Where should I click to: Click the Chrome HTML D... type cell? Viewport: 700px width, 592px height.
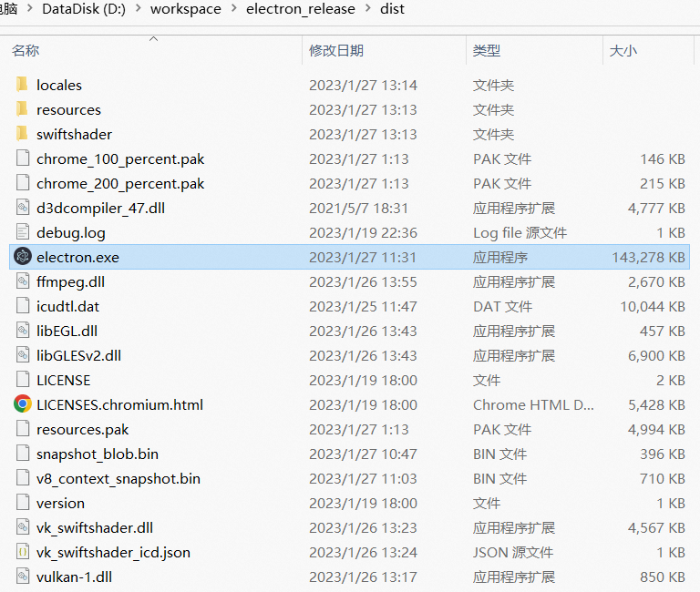click(x=533, y=404)
